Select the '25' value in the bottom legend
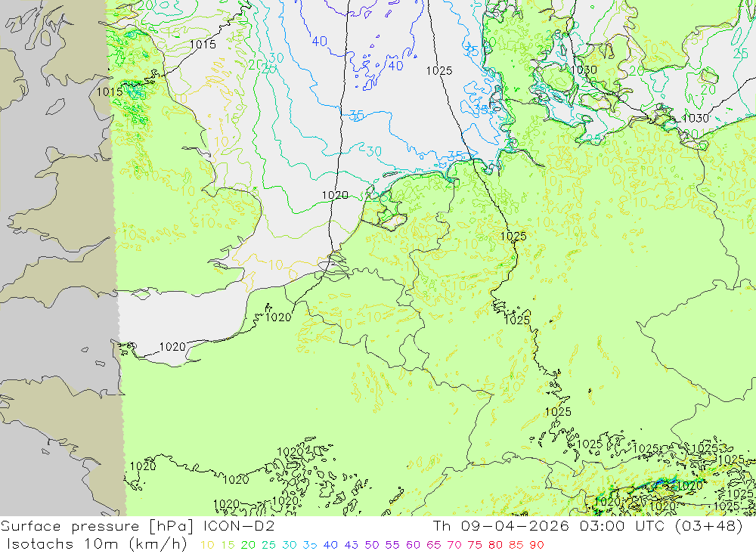Screen dimensions: 756x554 pyautogui.click(x=268, y=545)
